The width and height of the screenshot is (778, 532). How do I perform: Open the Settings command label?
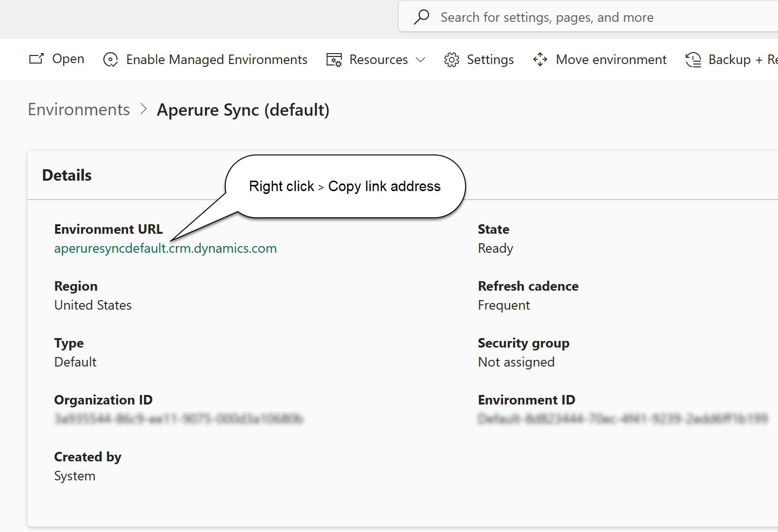click(490, 60)
